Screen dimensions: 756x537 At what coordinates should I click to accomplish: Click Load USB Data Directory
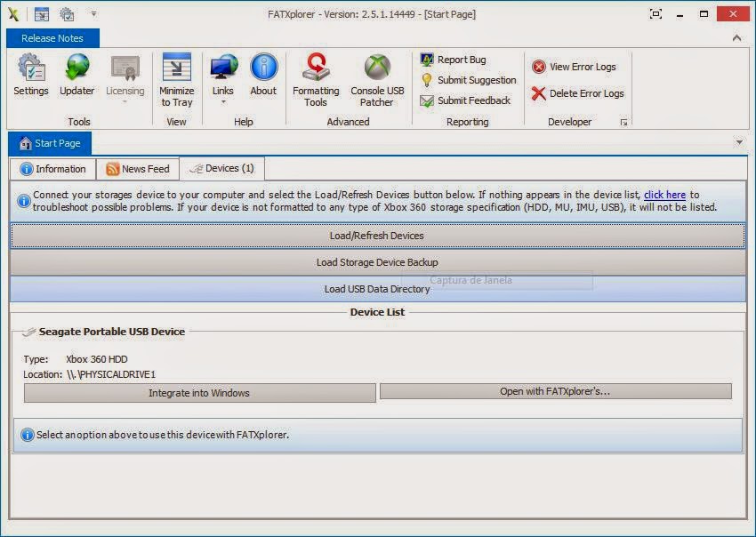click(377, 289)
